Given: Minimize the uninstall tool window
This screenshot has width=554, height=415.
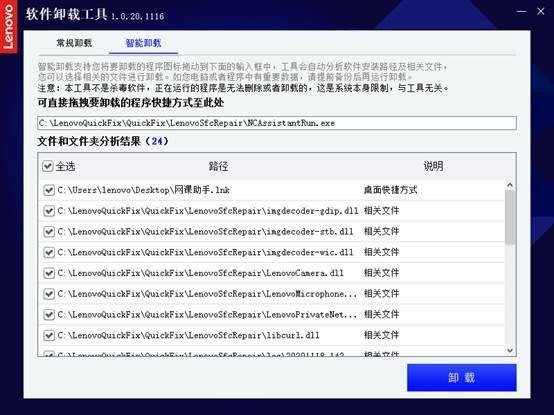Looking at the screenshot, I should point(521,12).
